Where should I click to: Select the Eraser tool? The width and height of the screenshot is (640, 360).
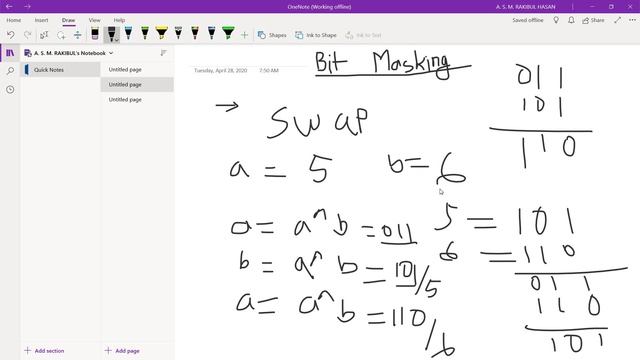coord(95,33)
